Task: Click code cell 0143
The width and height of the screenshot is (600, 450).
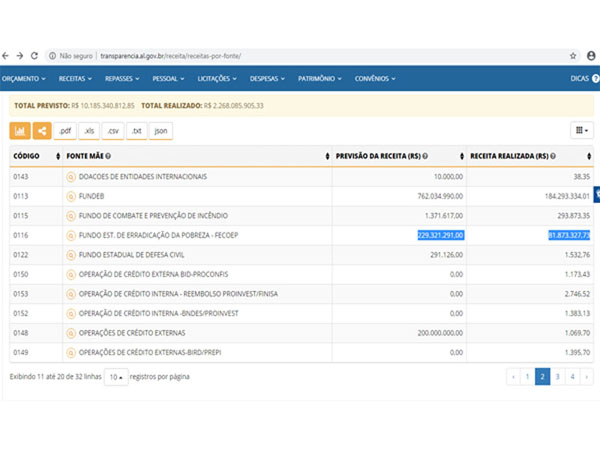Action: pyautogui.click(x=21, y=177)
